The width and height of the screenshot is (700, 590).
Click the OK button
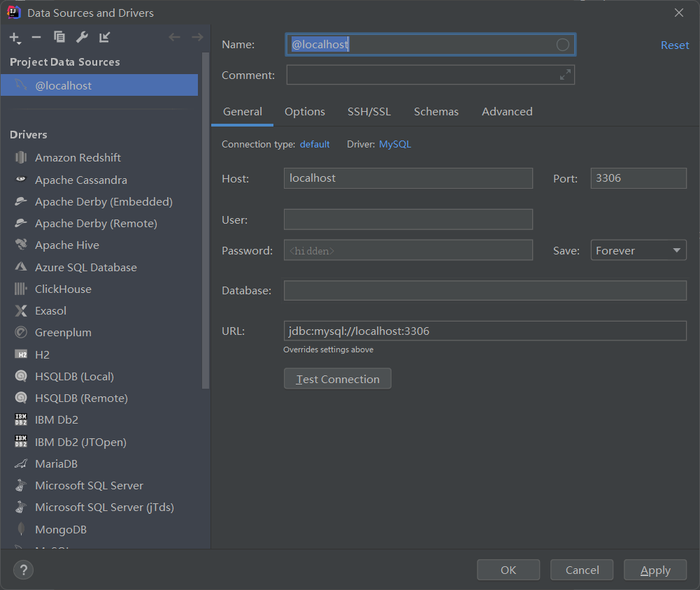coord(508,570)
